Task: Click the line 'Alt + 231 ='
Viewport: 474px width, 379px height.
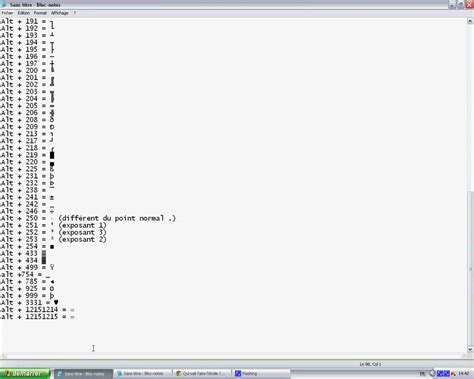Action: [x=27, y=176]
